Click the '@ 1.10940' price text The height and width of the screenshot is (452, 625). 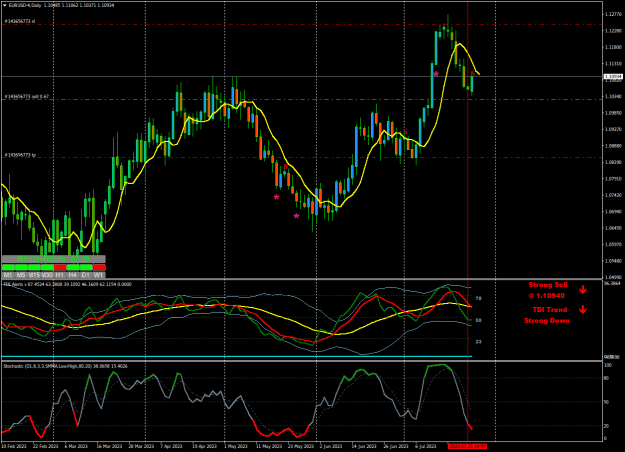point(546,296)
